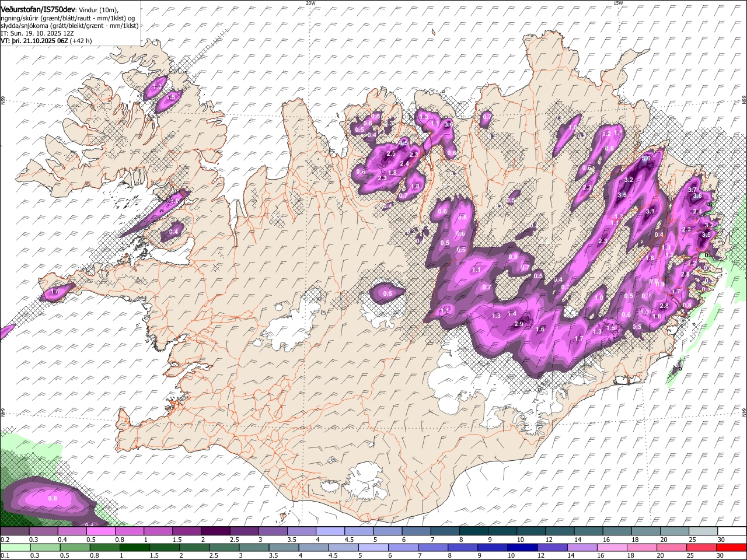Pick the bright magenta 0.5–0.8 swatch in upper legend
Image resolution: width=747 pixels, height=560 pixels.
point(101,531)
